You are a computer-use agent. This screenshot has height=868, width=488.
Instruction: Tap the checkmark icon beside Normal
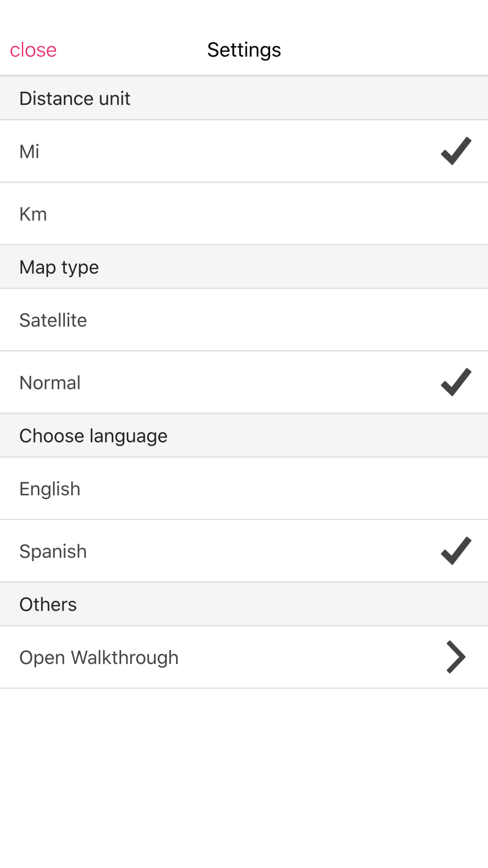point(456,382)
